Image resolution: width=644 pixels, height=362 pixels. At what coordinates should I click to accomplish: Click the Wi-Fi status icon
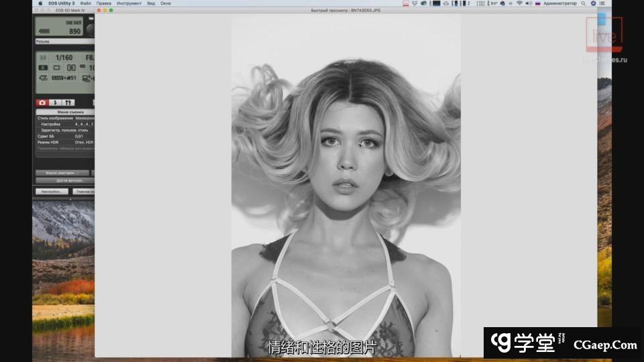click(x=519, y=3)
